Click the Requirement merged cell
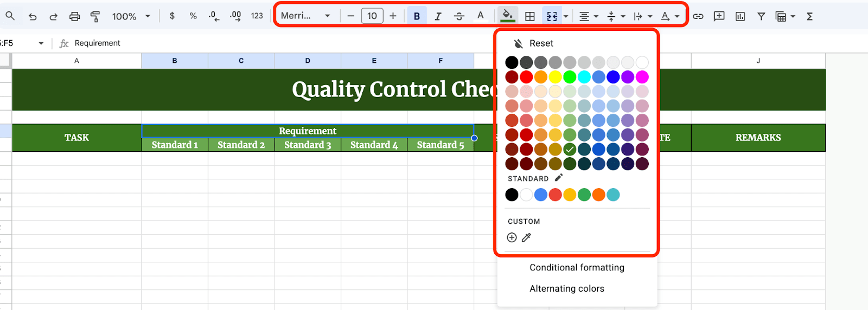This screenshot has width=868, height=310. click(x=308, y=131)
